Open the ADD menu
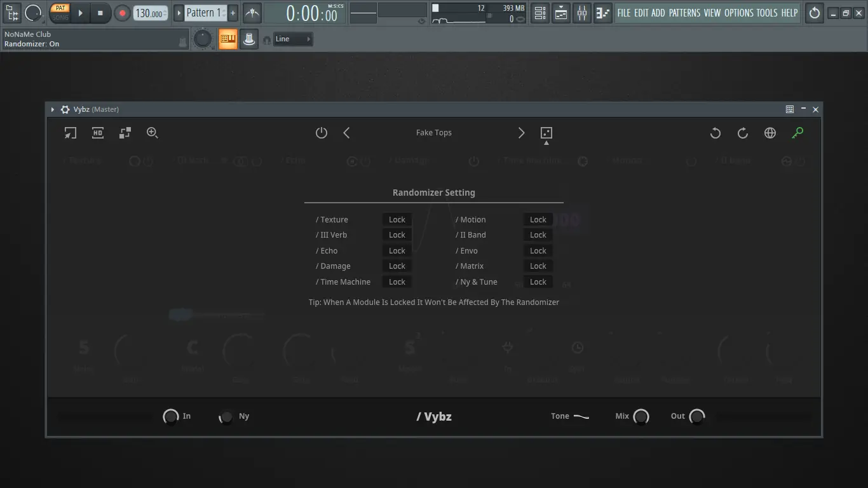The width and height of the screenshot is (868, 488). coord(658,13)
